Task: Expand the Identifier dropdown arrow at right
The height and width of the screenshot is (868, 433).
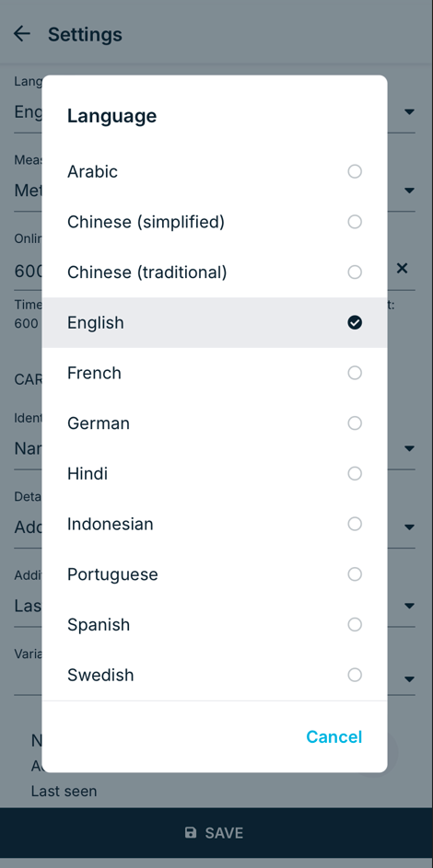Action: click(x=409, y=448)
